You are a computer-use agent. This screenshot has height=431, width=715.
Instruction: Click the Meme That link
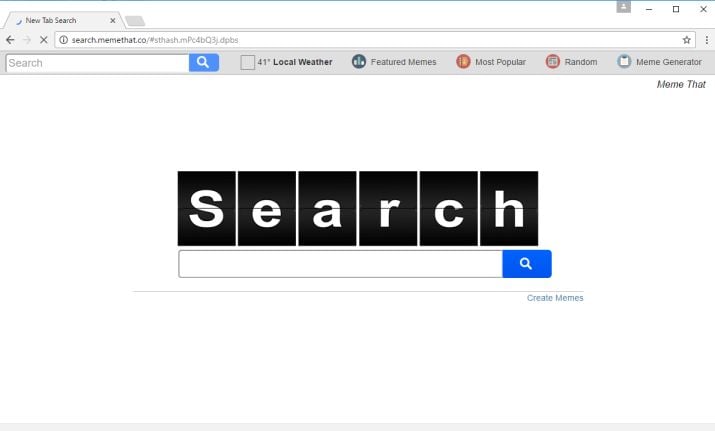coord(681,85)
